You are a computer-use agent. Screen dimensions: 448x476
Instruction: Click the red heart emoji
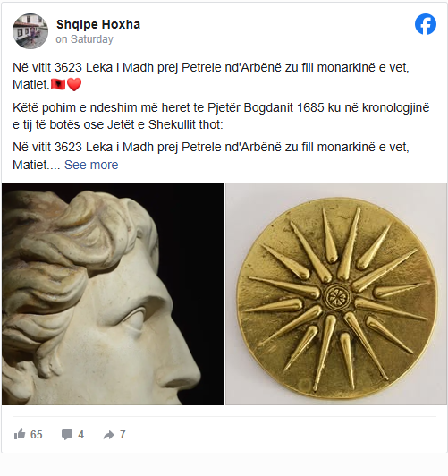coord(74,84)
